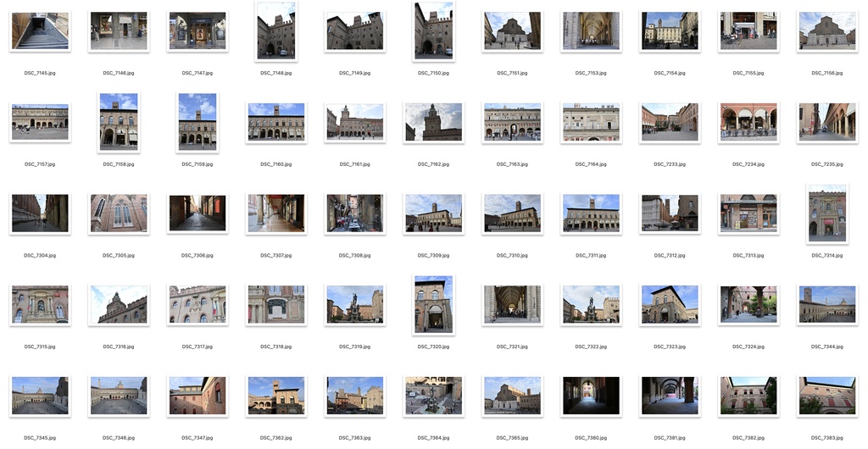Click the DSC_7318.jpg label

276,346
